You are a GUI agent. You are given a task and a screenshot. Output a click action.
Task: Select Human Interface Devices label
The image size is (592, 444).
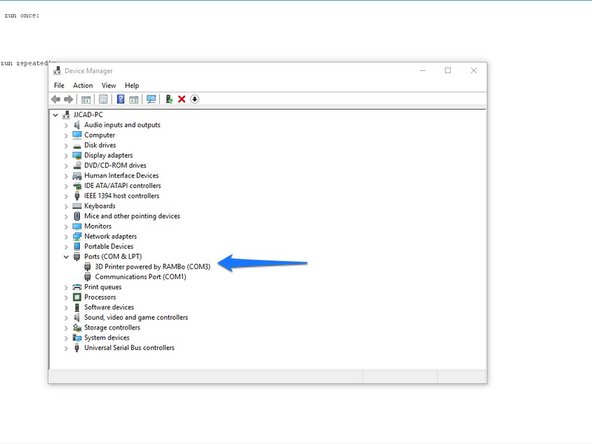pos(121,176)
